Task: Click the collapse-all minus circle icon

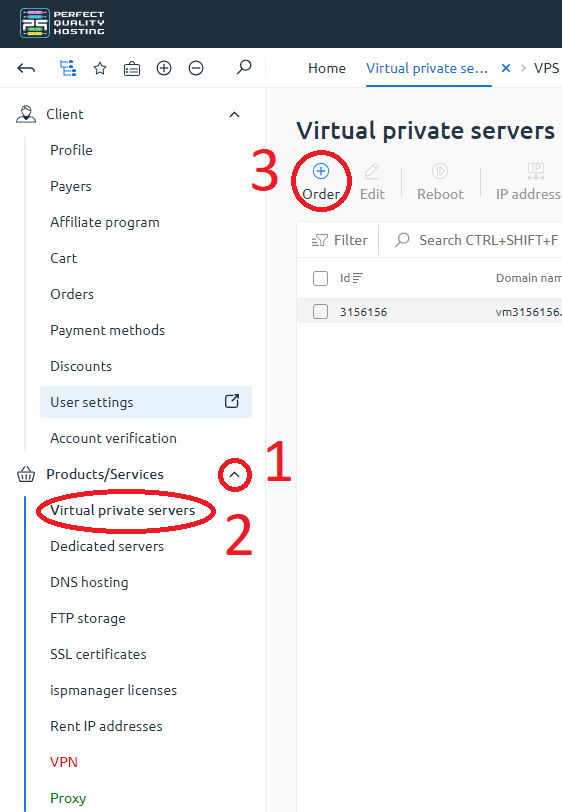Action: tap(196, 68)
